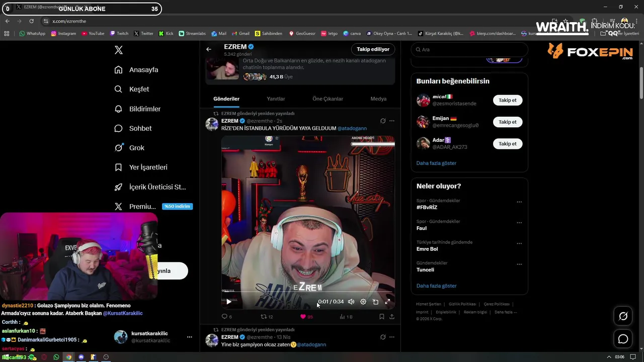Open Bildirimler in the sidebar

click(137, 109)
